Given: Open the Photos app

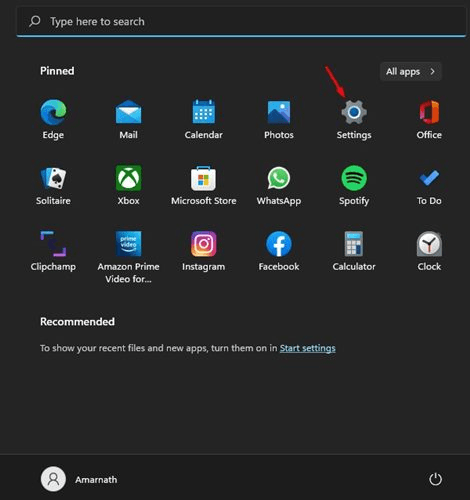Looking at the screenshot, I should click(279, 119).
